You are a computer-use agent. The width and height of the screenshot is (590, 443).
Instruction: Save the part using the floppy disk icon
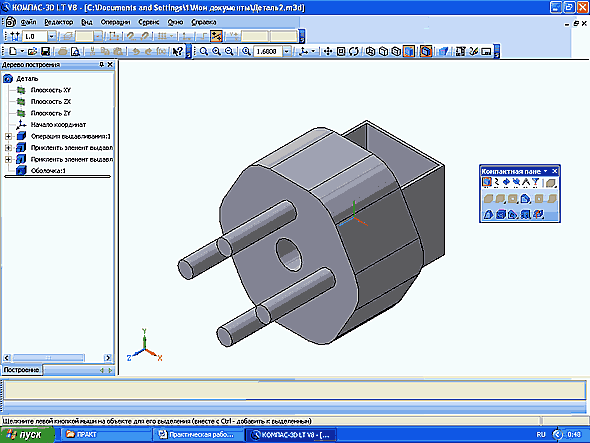coord(46,51)
